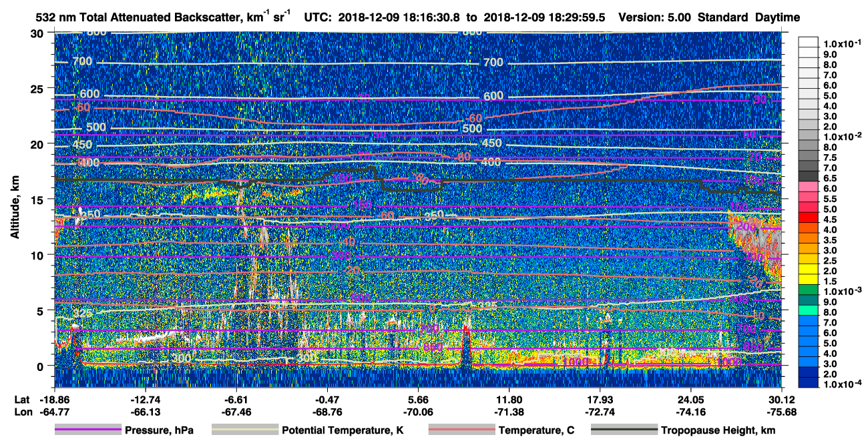This screenshot has height=445, width=868.
Task: Click the colorbar label '2.5'
Action: point(829,260)
